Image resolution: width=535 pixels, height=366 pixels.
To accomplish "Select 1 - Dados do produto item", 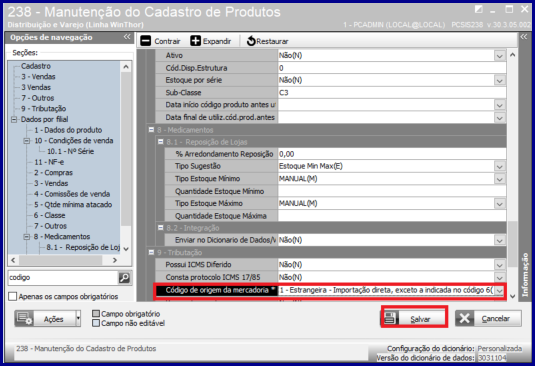I will [x=68, y=130].
